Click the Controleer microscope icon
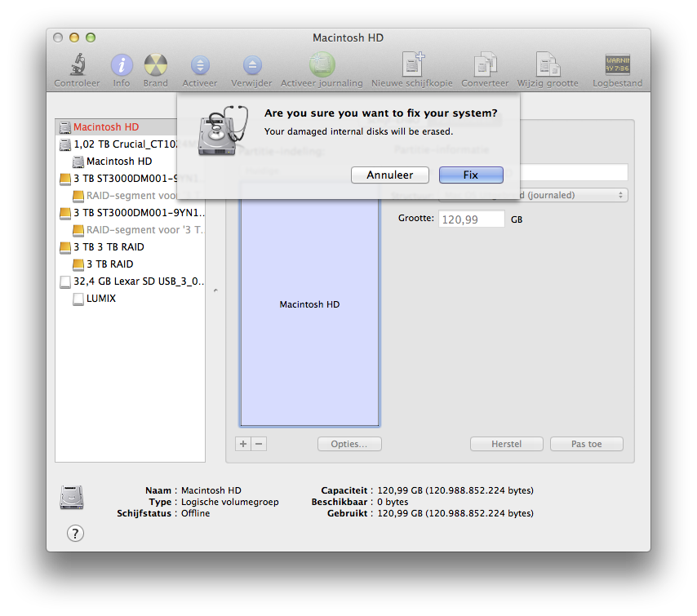Viewport: 697px width, 616px height. coord(78,64)
